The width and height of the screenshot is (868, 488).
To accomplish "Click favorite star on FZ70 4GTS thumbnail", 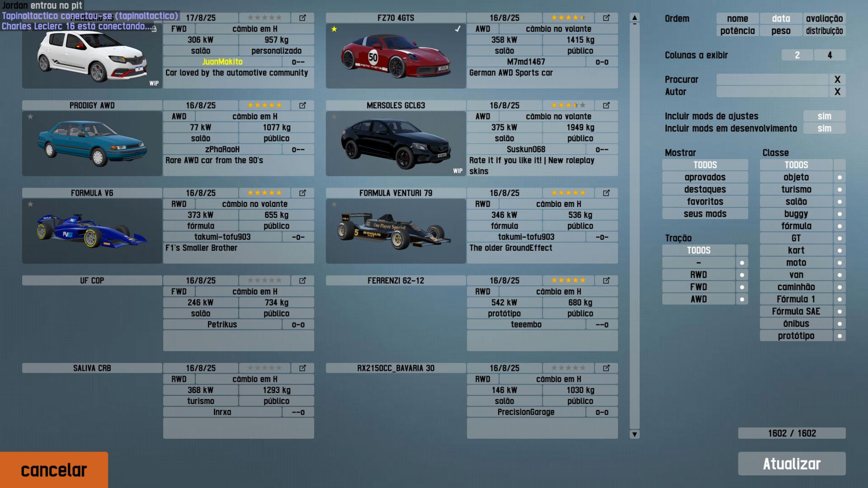I will click(x=334, y=29).
